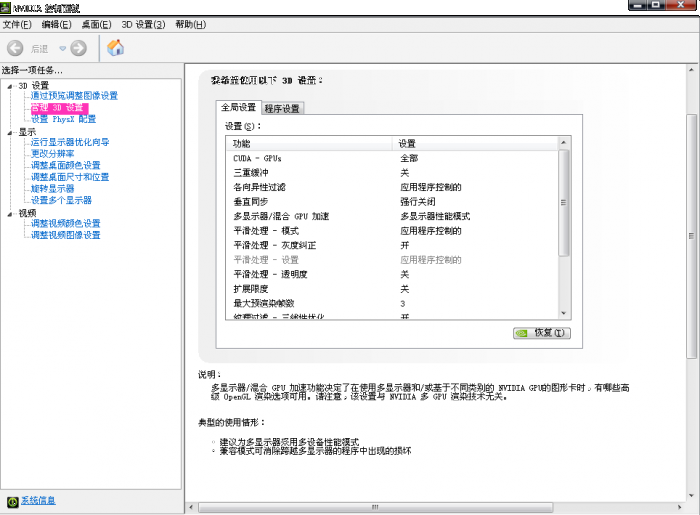Click the 强行关闭 value for 垂直同步
Screen dimensions: 700x515
[418, 202]
